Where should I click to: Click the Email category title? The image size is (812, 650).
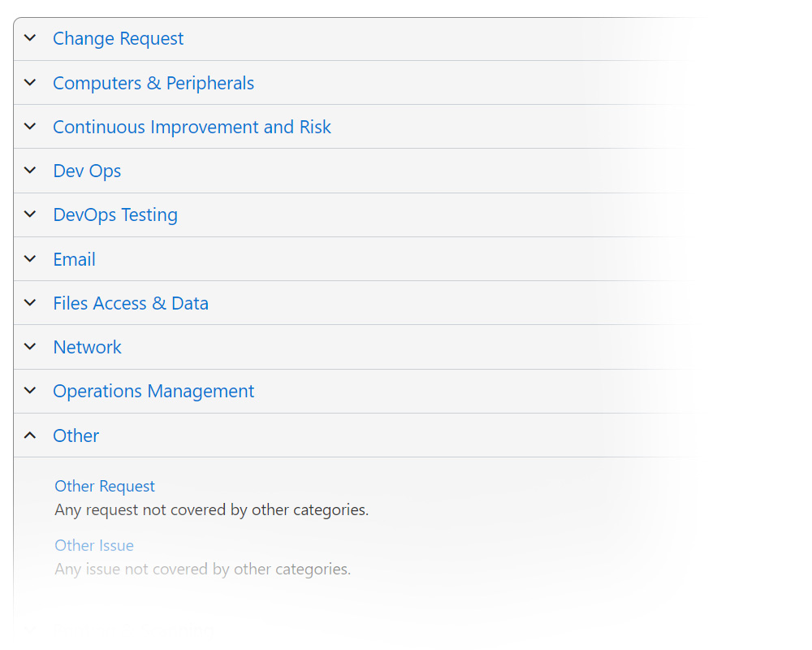click(x=74, y=259)
